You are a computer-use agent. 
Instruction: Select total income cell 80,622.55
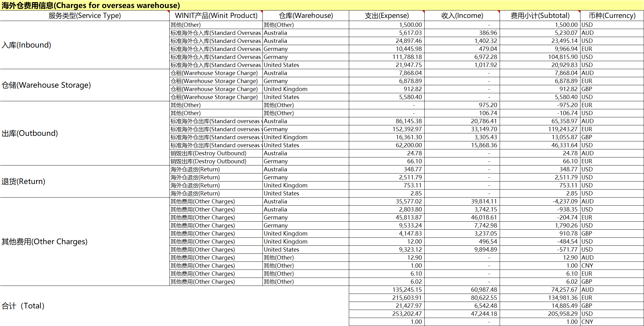(x=462, y=298)
